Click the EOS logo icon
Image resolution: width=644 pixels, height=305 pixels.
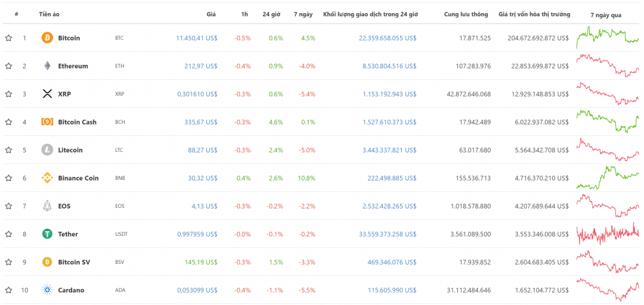tap(47, 206)
